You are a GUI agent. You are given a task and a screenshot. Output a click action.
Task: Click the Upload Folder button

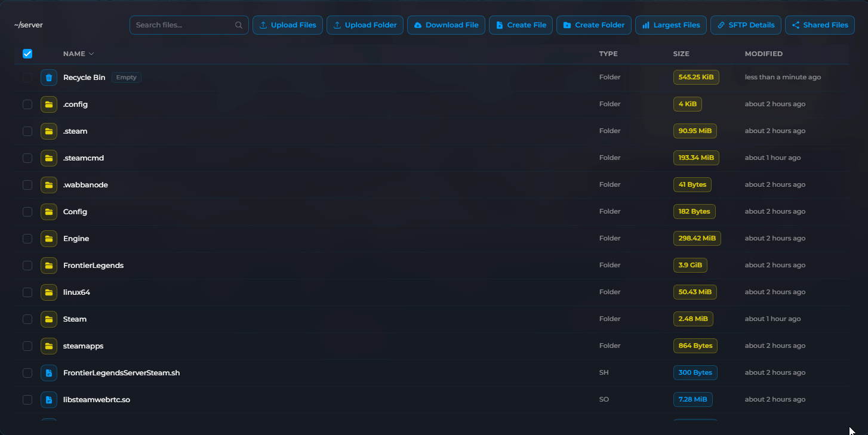(365, 25)
